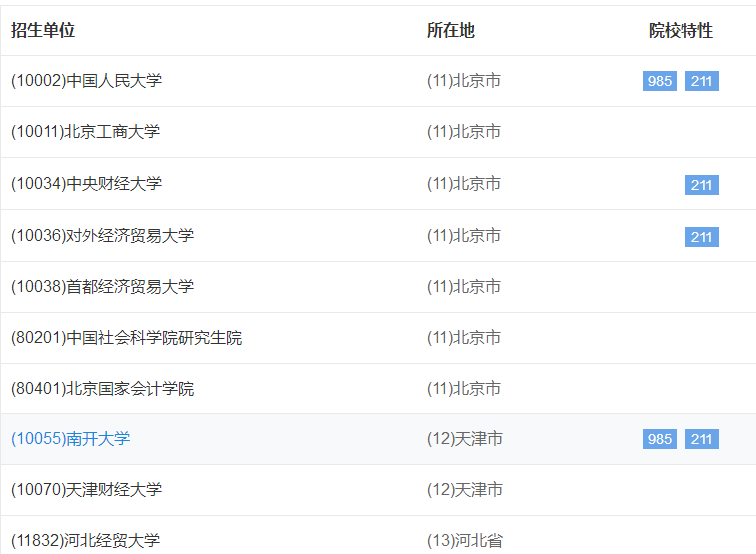The width and height of the screenshot is (756, 554).
Task: Click the 985 badge for 南开大学
Action: [x=660, y=439]
